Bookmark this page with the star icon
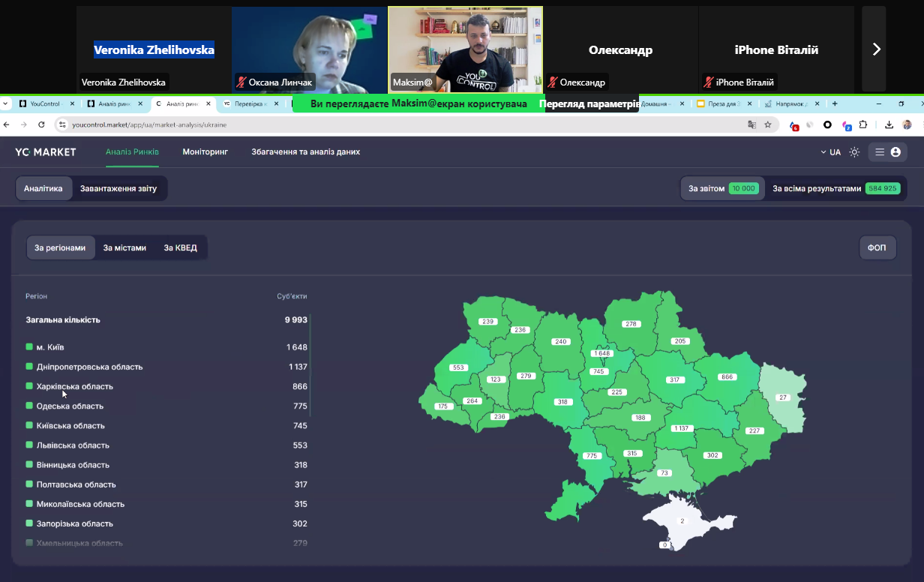924x582 pixels. [x=768, y=124]
